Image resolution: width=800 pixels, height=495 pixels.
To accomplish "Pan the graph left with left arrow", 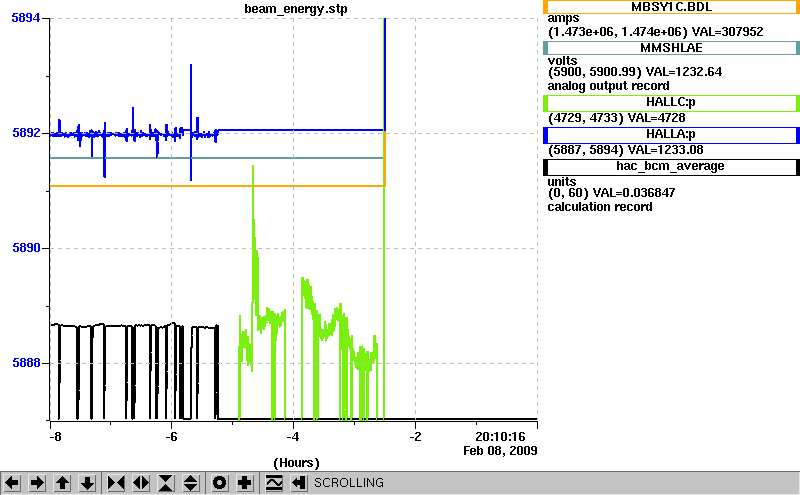I will [x=12, y=483].
